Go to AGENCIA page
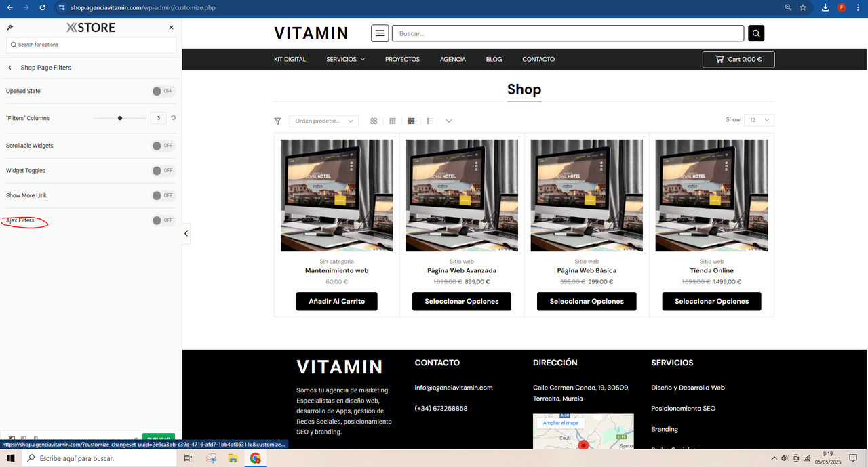This screenshot has height=467, width=868. pos(453,60)
